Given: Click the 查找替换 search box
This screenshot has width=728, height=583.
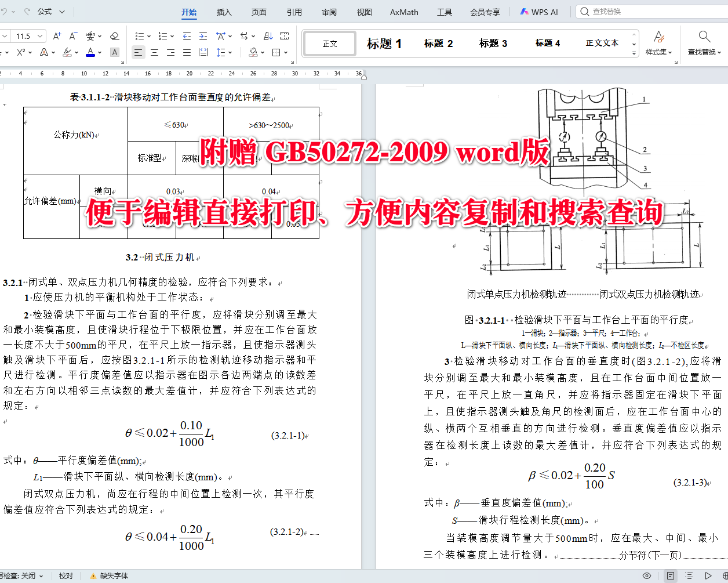Looking at the screenshot, I should pyautogui.click(x=652, y=12).
